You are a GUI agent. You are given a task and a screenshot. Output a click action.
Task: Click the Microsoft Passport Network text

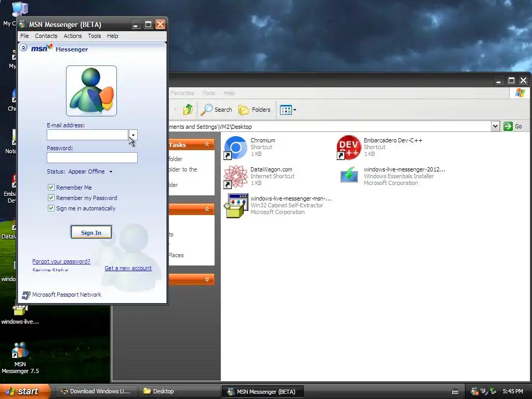pos(66,295)
